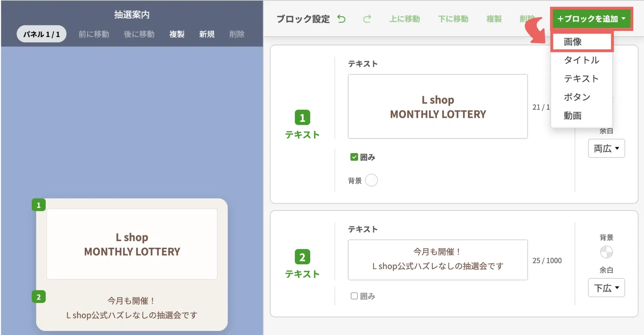Open the 下広 margin dropdown
The height and width of the screenshot is (335, 644).
click(606, 288)
